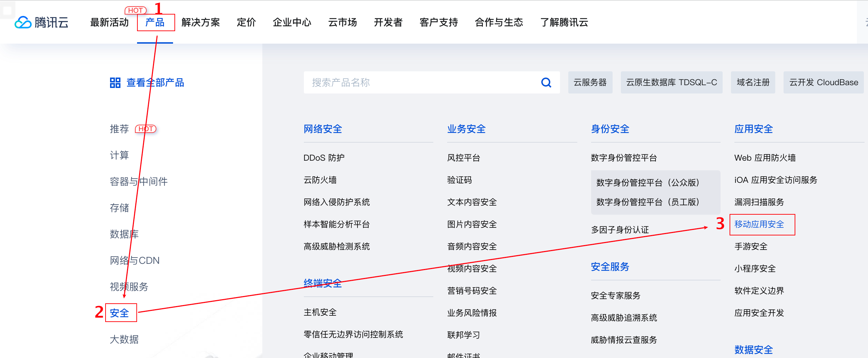Open the 移动应用安全 product
The width and height of the screenshot is (868, 358).
click(x=759, y=224)
